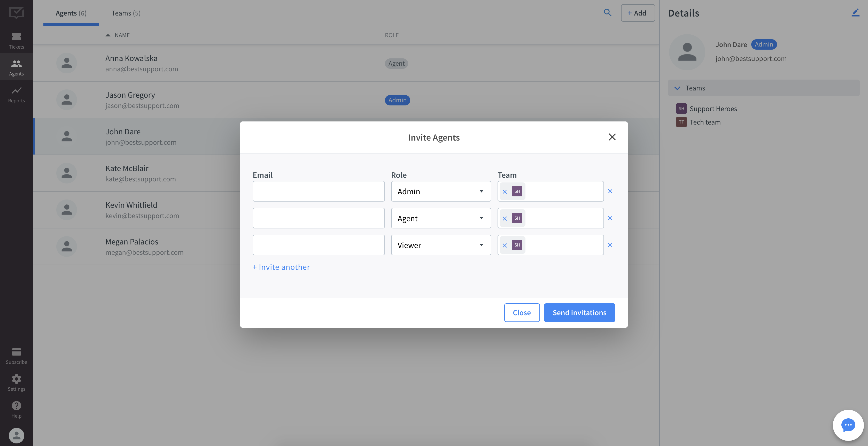Image resolution: width=868 pixels, height=446 pixels.
Task: Click the email input field first row
Action: click(318, 191)
